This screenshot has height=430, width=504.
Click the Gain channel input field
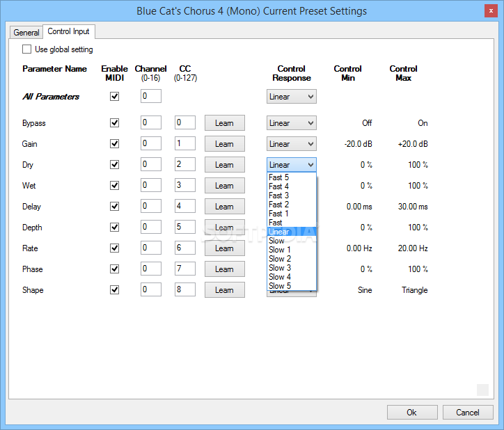[x=151, y=143]
